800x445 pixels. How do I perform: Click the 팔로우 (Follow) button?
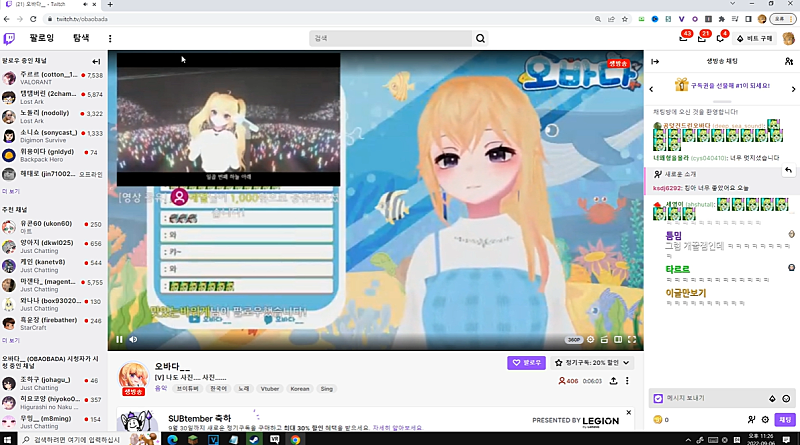click(526, 363)
